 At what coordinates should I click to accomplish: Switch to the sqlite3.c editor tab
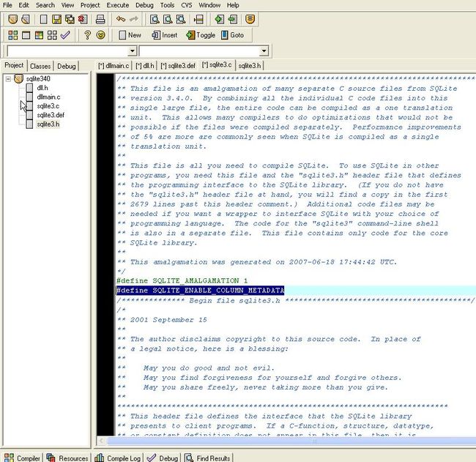tap(217, 64)
